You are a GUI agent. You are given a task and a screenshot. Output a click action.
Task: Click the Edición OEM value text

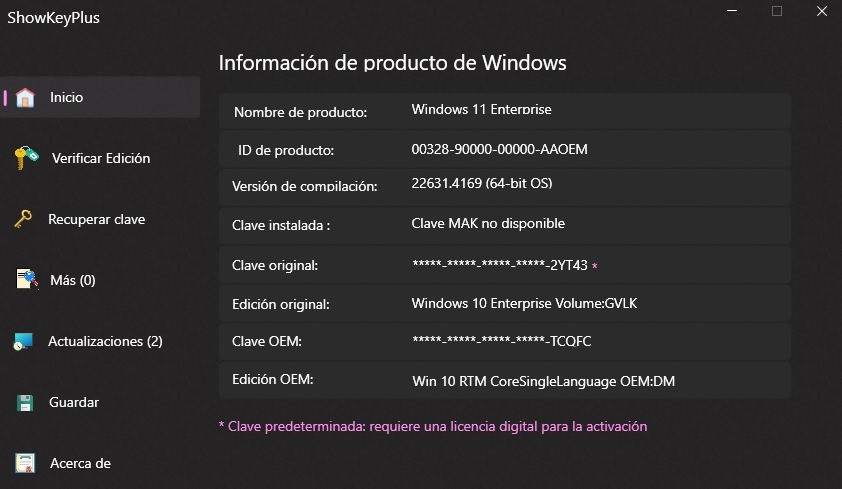coord(543,381)
